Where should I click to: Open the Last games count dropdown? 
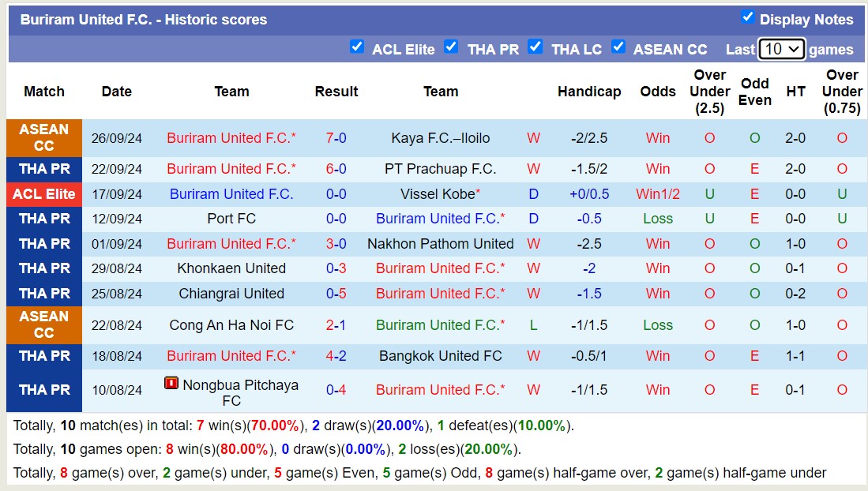[783, 48]
